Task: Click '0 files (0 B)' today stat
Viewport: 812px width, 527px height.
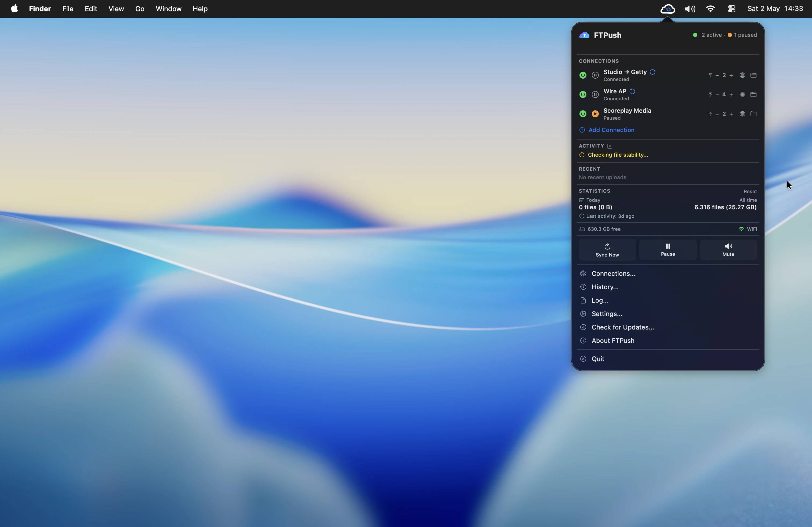Action: (595, 207)
